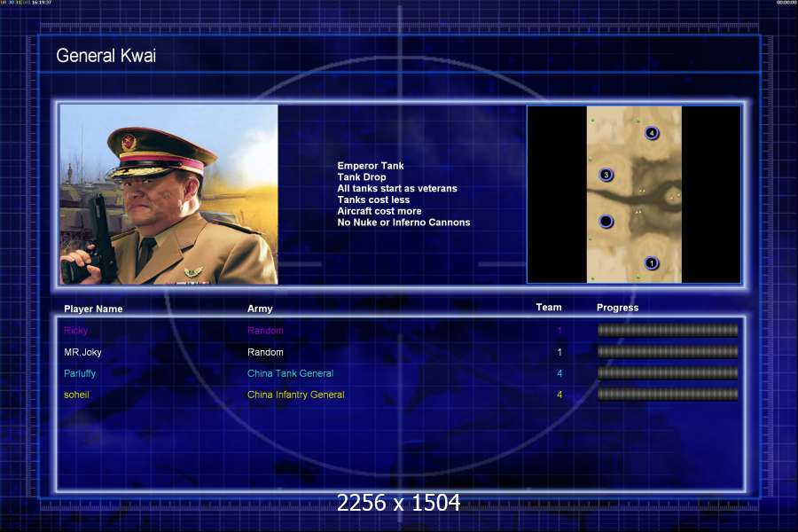Click the Tank Drop ability line
Viewport: 798px width, 532px height.
click(x=362, y=177)
